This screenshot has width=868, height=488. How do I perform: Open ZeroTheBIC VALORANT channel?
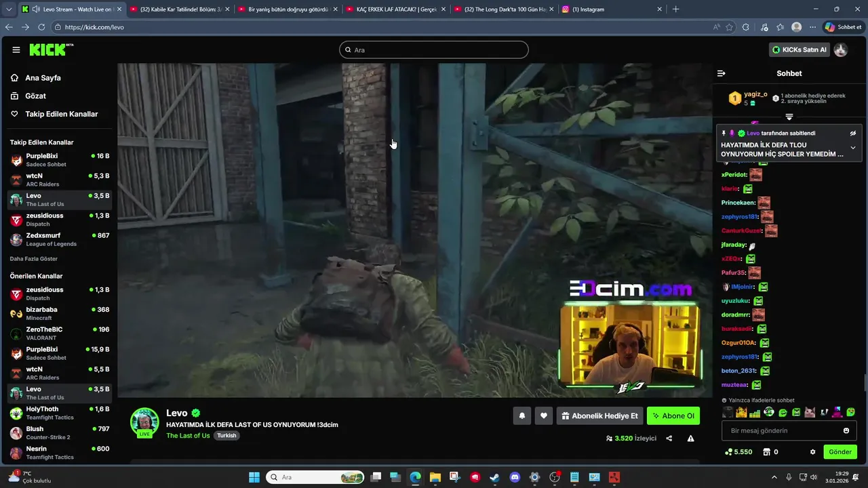point(60,333)
